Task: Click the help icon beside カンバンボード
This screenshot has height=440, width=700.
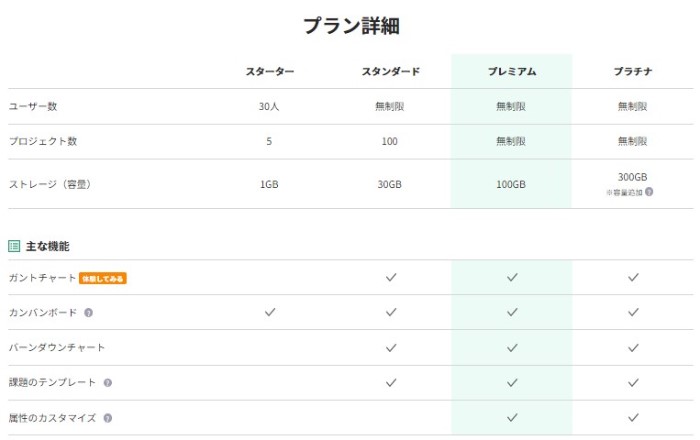Action: (89, 313)
